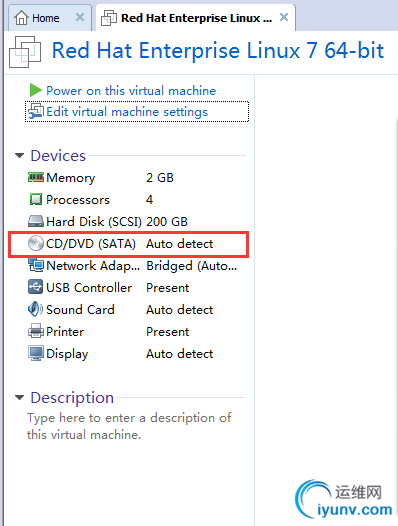Click the VM icon in Red Hat tab
Viewport: 398px width, 526px height.
coord(109,18)
